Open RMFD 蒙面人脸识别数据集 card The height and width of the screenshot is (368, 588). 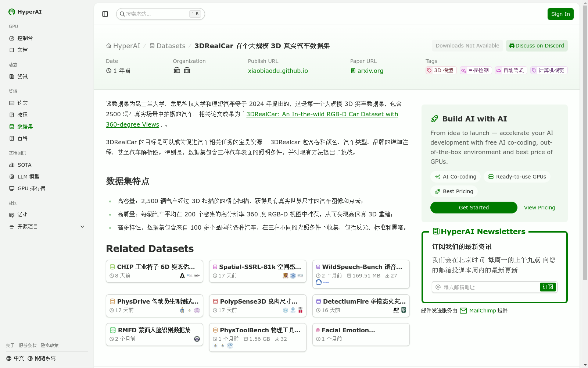154,335
